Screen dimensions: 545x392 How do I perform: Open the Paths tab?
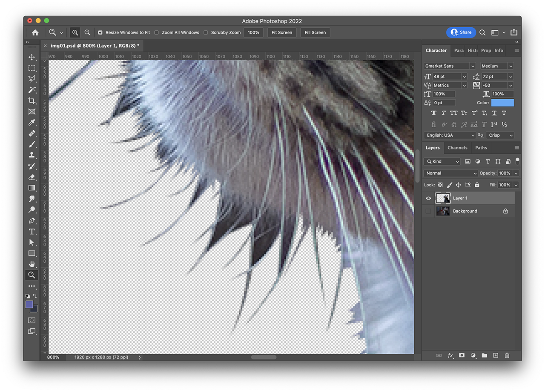point(481,148)
